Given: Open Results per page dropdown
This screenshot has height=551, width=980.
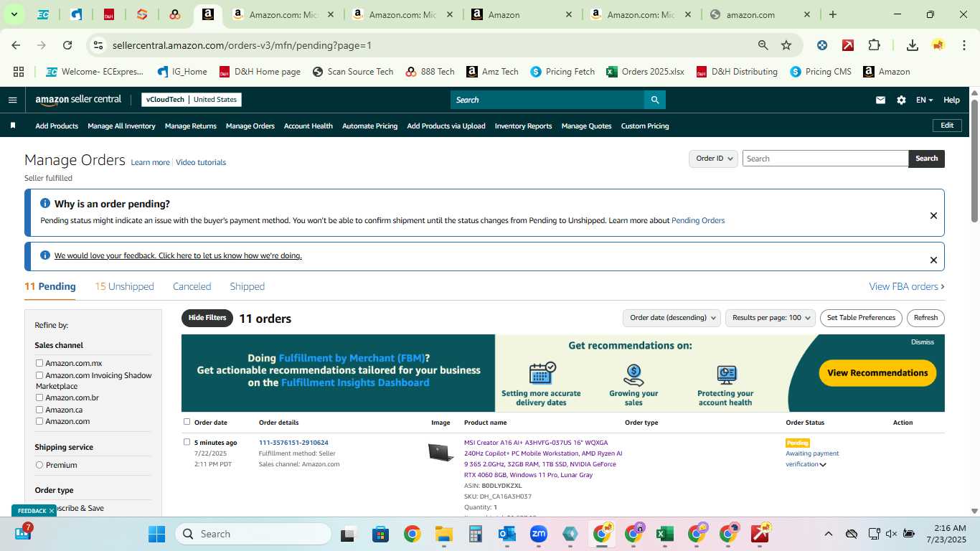Looking at the screenshot, I should (x=771, y=318).
